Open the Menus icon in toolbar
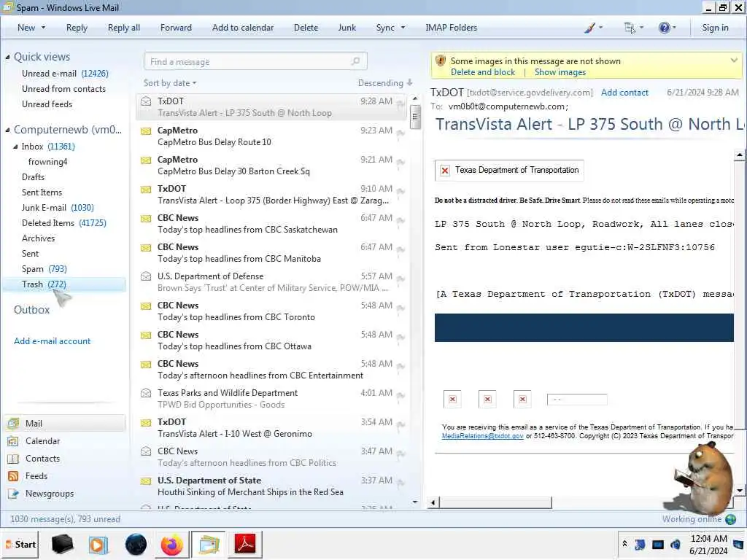The image size is (747, 560). pos(630,28)
